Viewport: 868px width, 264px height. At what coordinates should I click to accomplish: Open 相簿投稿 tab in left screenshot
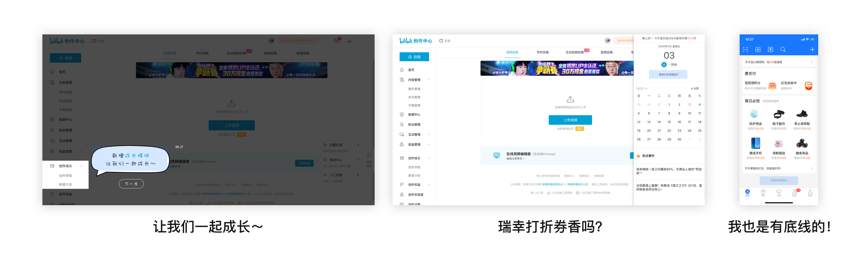point(303,53)
